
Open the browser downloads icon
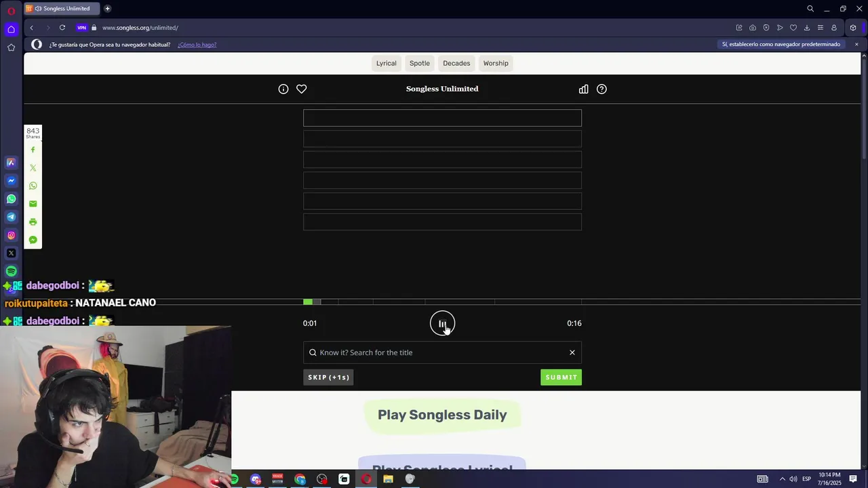[x=807, y=28]
